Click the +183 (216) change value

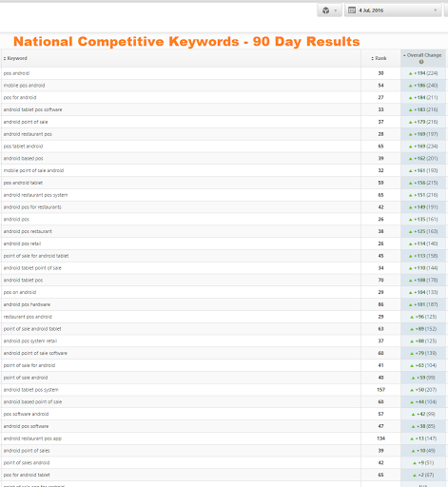click(x=423, y=109)
